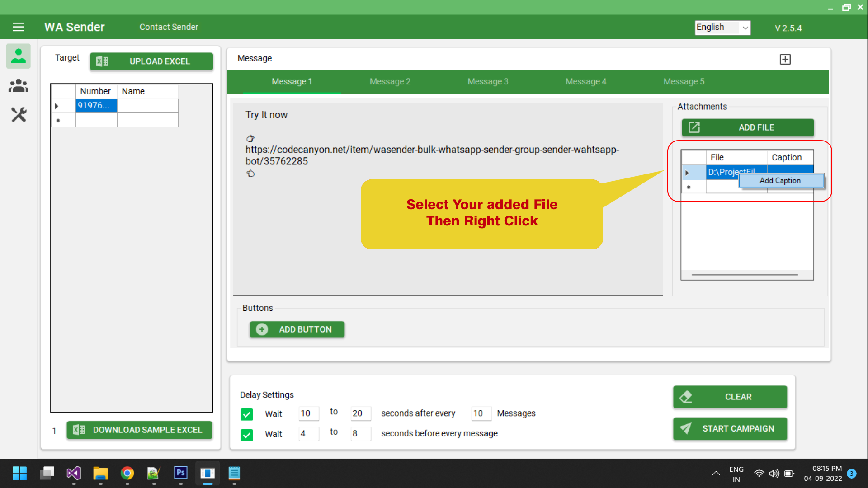Switch to the Message 2 tab
868x488 pixels.
pyautogui.click(x=390, y=82)
